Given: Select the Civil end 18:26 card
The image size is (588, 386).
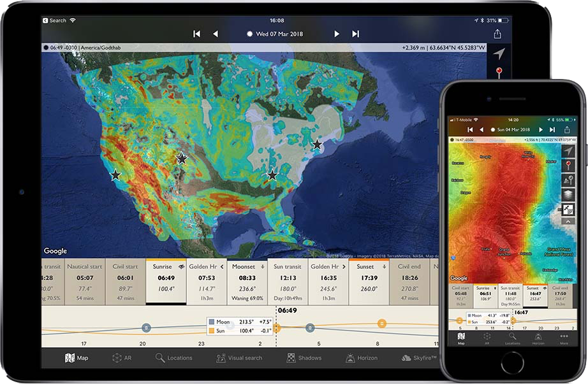Looking at the screenshot, I should [x=409, y=282].
